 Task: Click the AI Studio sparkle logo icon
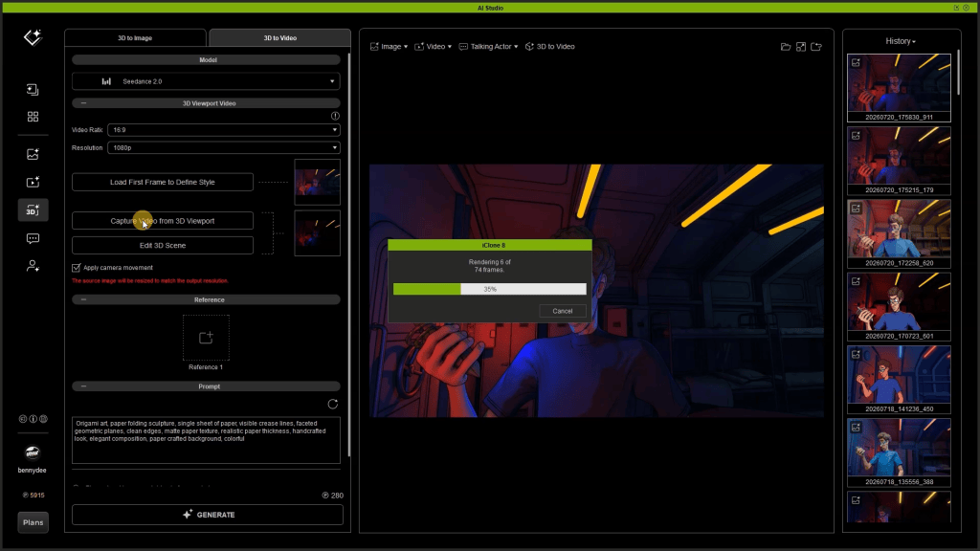point(33,37)
